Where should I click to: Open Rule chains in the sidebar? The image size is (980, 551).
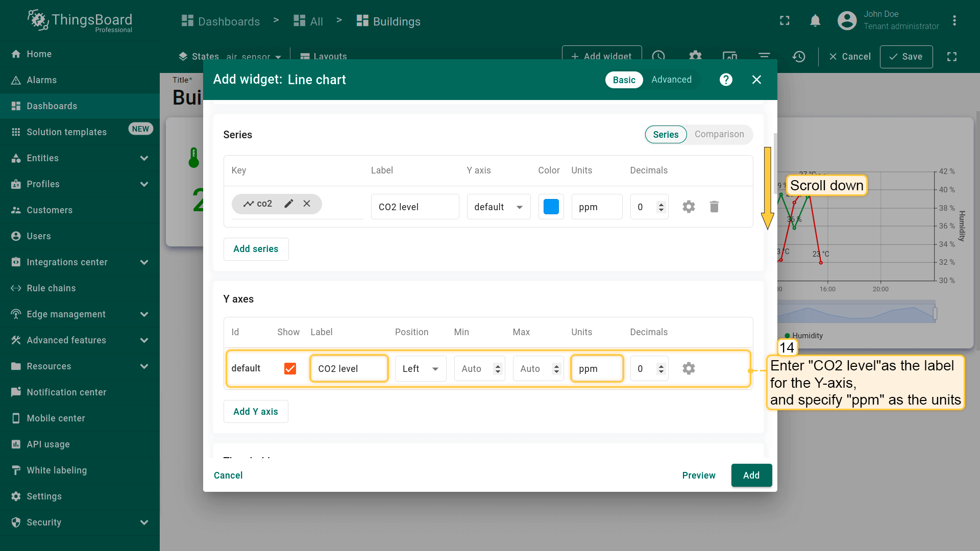click(51, 288)
